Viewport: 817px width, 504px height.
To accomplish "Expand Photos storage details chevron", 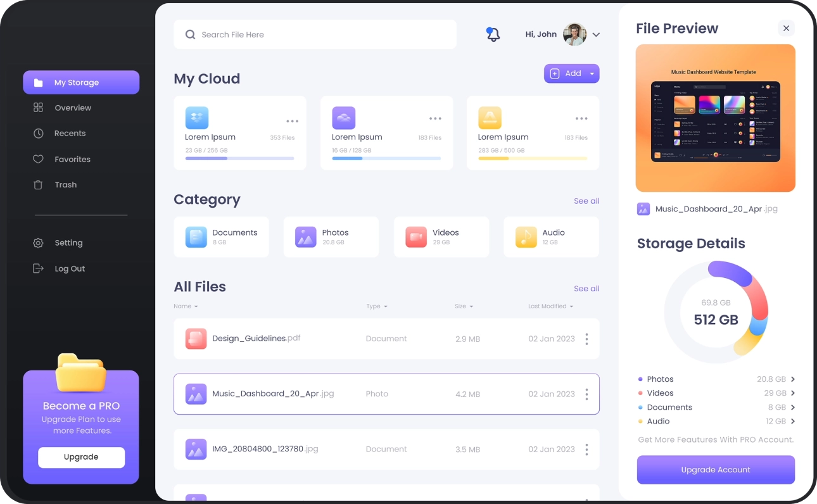I will pos(792,379).
